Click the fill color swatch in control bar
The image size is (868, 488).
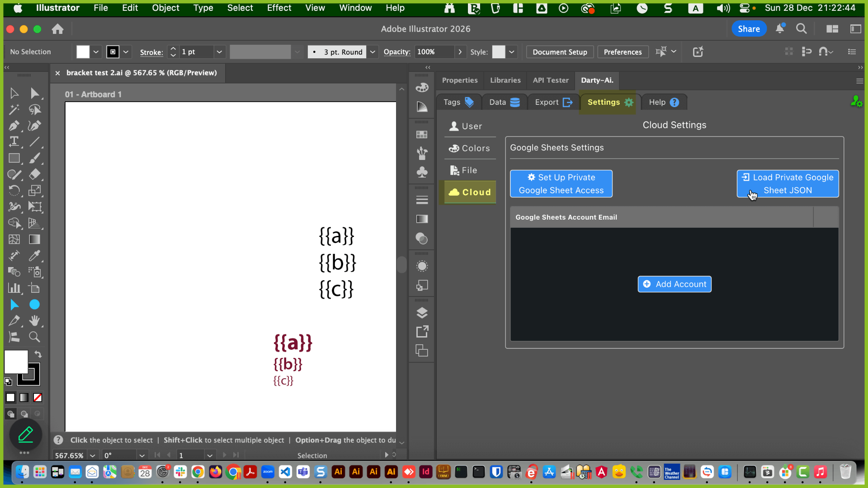[83, 52]
